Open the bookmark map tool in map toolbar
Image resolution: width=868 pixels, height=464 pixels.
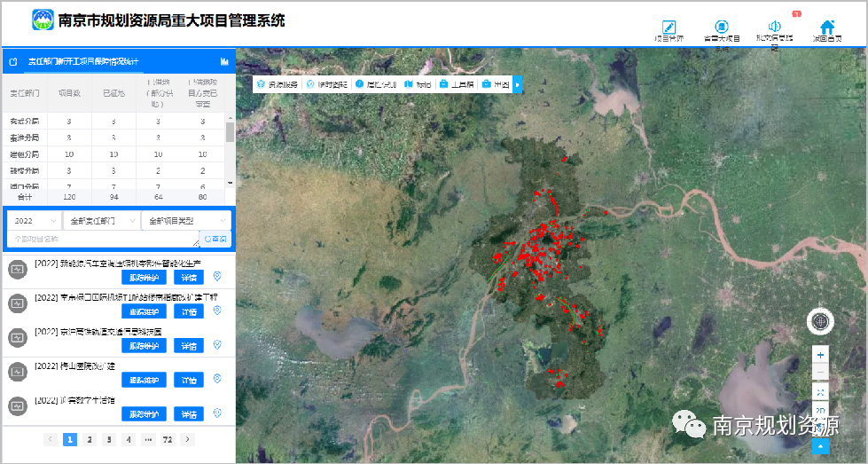[418, 84]
